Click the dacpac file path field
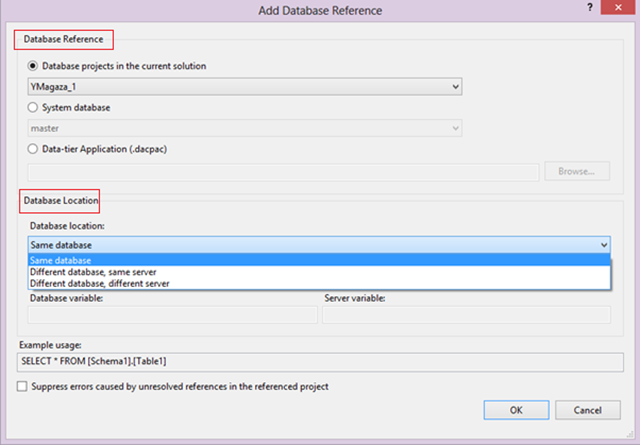The width and height of the screenshot is (640, 445). point(283,172)
